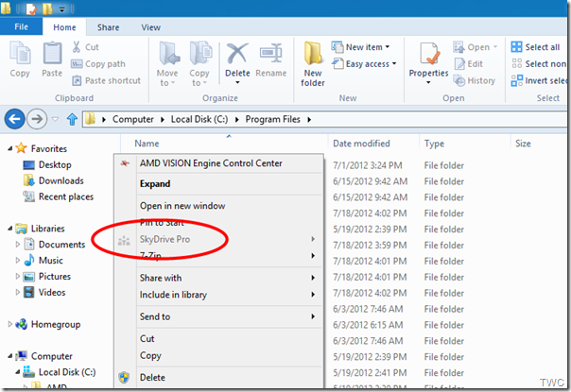Expand the Homegroup node
The width and height of the screenshot is (571, 392).
point(9,324)
